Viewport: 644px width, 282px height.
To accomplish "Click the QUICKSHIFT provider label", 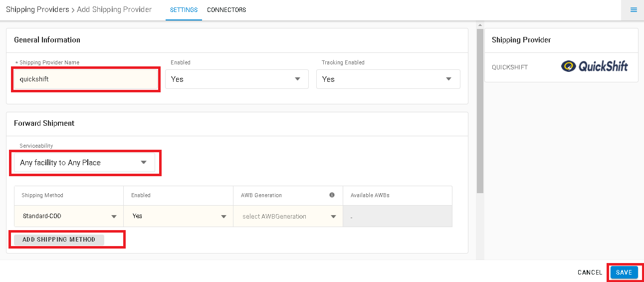I will coord(510,67).
